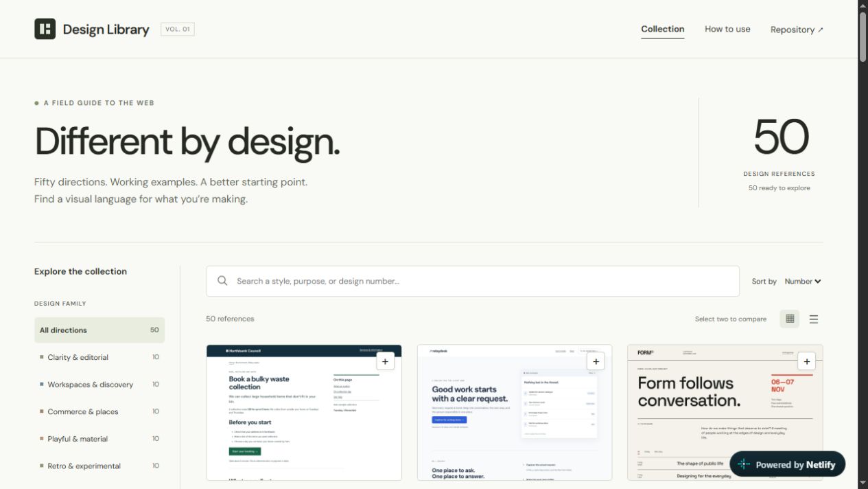Viewport: 868px width, 489px height.
Task: Click the 'DESIGN FAMILY' label
Action: tap(60, 304)
